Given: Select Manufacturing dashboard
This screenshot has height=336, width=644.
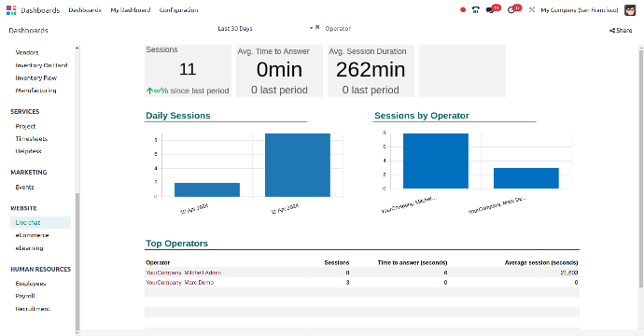Looking at the screenshot, I should 35,91.
